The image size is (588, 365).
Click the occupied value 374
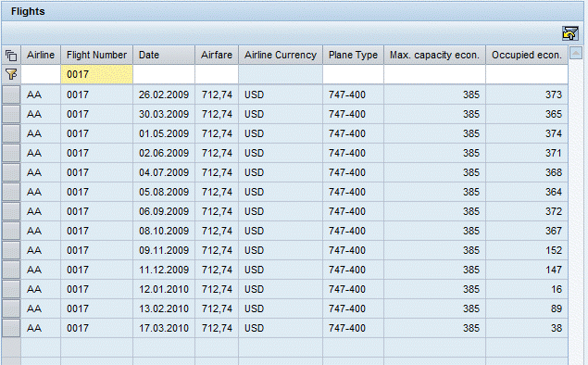coord(554,133)
